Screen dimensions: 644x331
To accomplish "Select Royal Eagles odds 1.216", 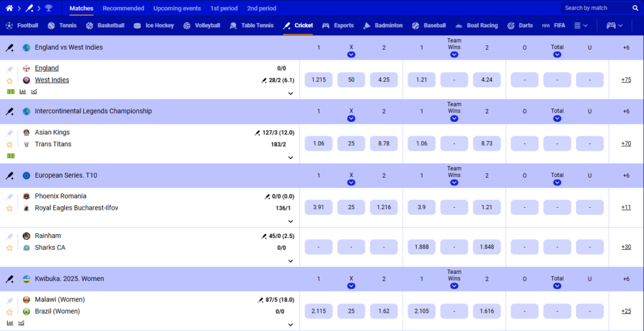I will tap(384, 207).
